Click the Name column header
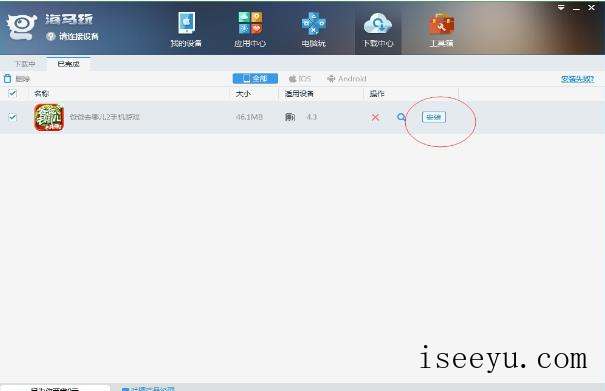 click(x=41, y=93)
